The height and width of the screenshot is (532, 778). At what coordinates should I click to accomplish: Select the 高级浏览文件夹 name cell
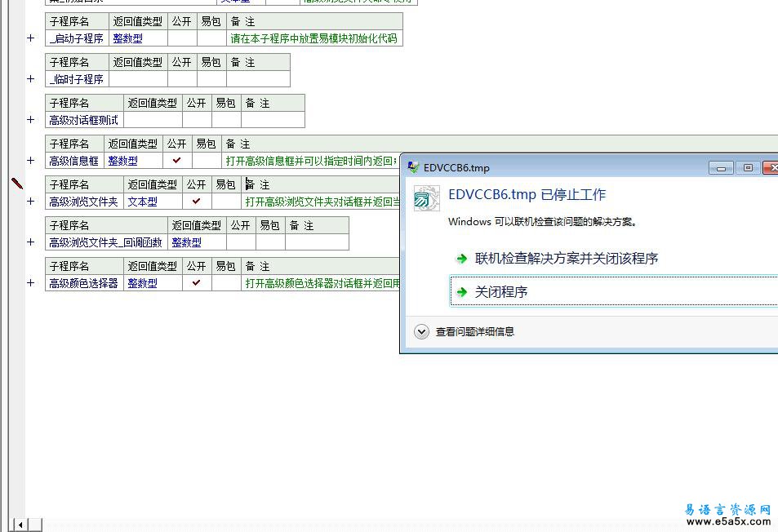(x=84, y=202)
